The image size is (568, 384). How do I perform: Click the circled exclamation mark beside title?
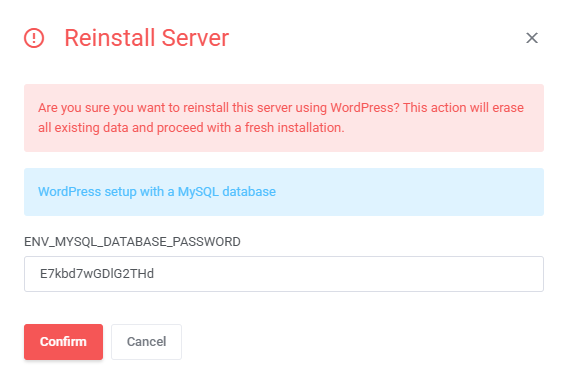(x=34, y=38)
